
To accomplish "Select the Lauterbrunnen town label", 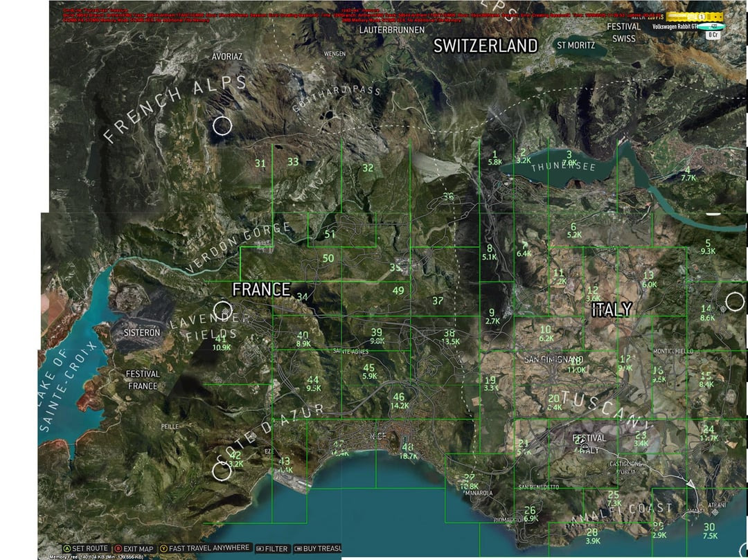I will click(391, 30).
